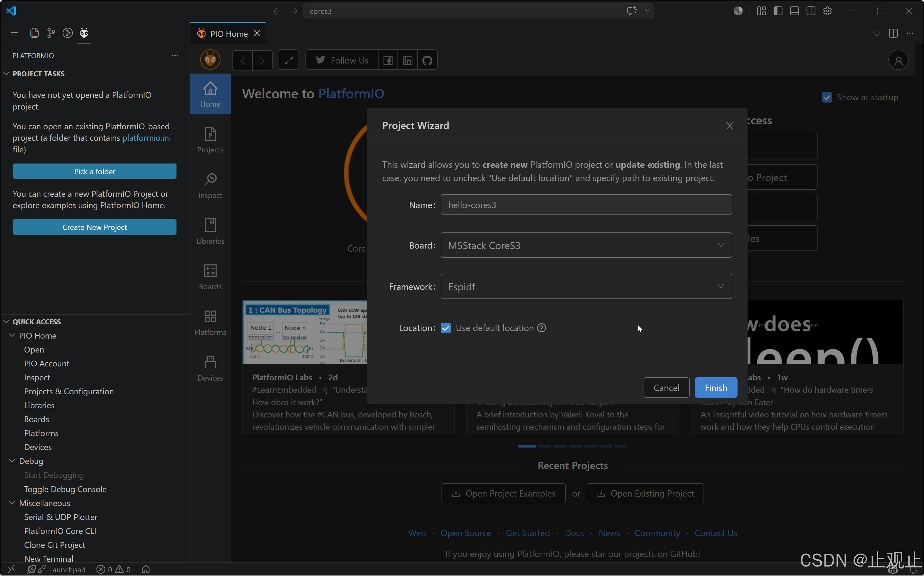924x576 pixels.
Task: Toggle the bottom Panel layout button
Action: coord(794,11)
